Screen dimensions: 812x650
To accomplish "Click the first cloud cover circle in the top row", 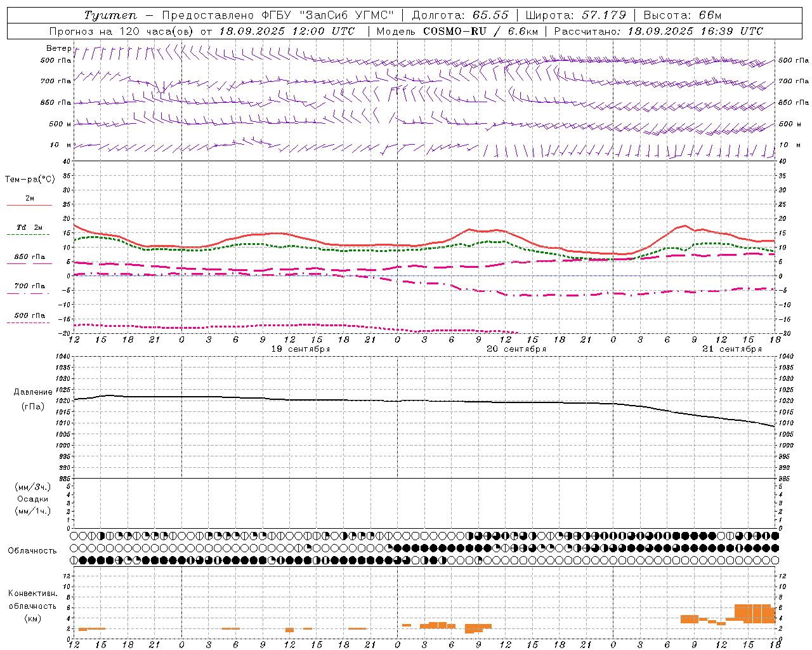I will 74,536.
